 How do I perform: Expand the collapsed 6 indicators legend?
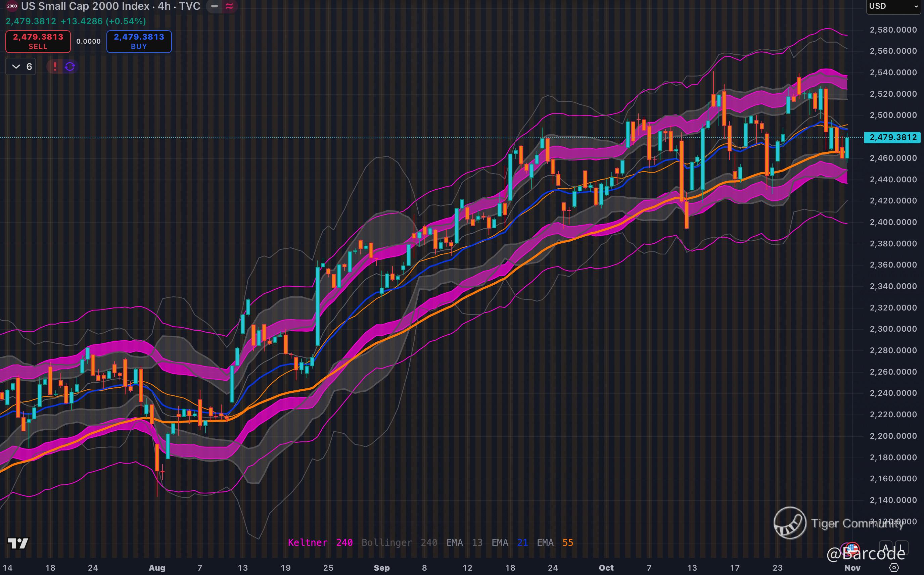click(21, 66)
